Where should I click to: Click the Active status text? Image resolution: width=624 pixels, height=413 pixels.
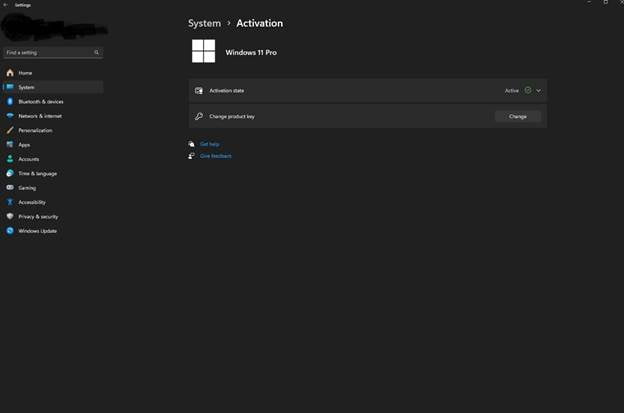(x=512, y=91)
